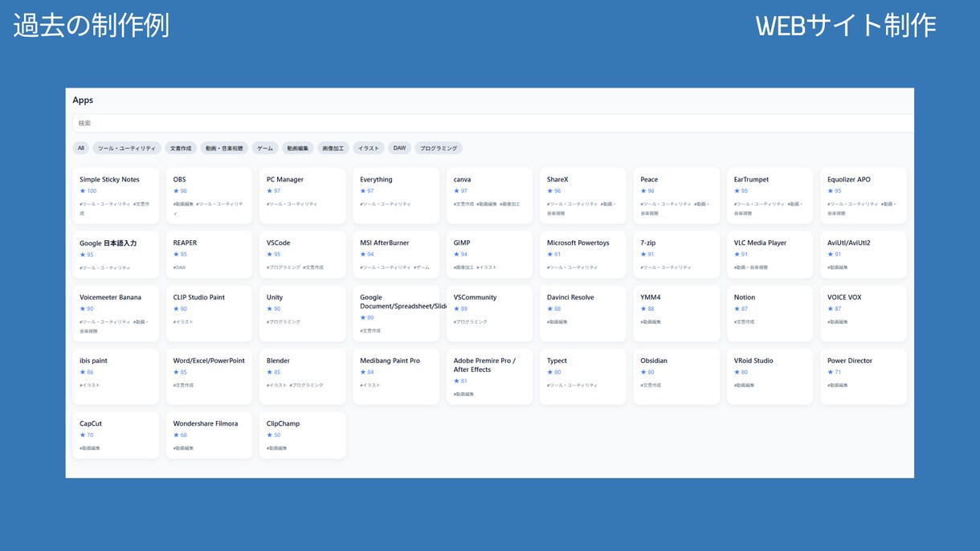980x551 pixels.
Task: Select the Wondershare Filmora card title
Action: pyautogui.click(x=206, y=424)
